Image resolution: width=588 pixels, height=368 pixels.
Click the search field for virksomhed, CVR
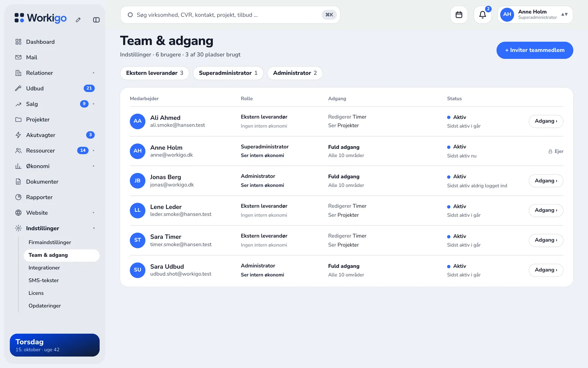230,15
